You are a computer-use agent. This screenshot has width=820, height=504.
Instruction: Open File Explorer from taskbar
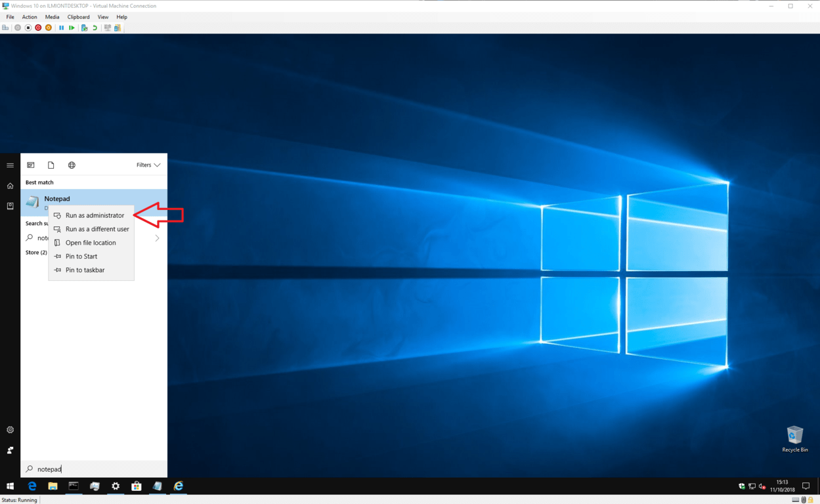[53, 486]
